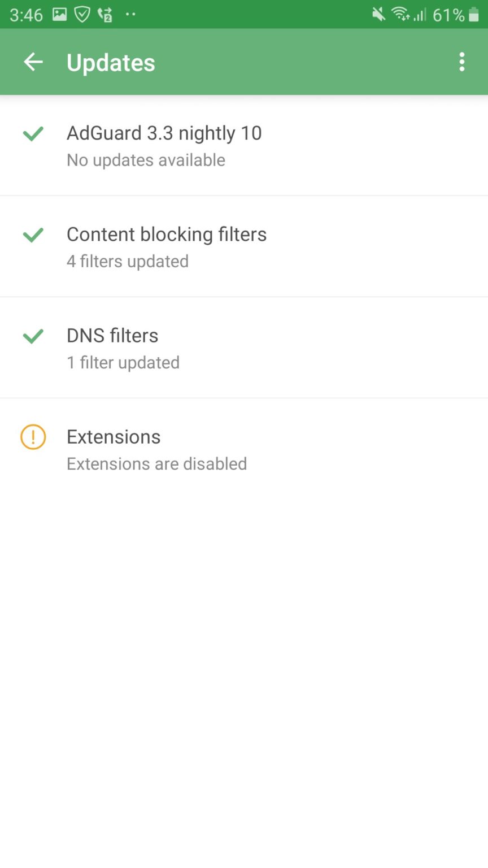Screen dimensions: 488x868
Task: Tap the Wi-Fi signal icon
Action: (x=400, y=15)
